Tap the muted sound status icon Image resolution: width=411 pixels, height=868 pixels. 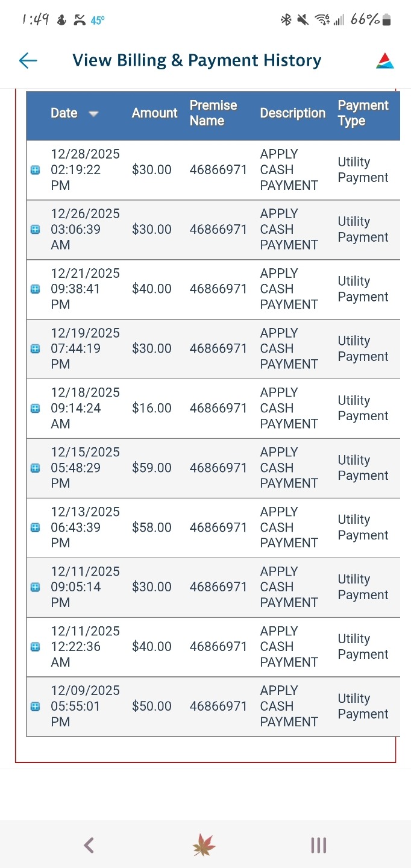pyautogui.click(x=303, y=20)
